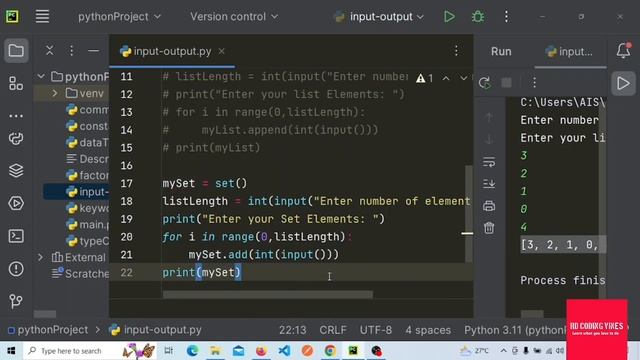Change CRLF line separator
640x360 pixels.
pos(333,330)
